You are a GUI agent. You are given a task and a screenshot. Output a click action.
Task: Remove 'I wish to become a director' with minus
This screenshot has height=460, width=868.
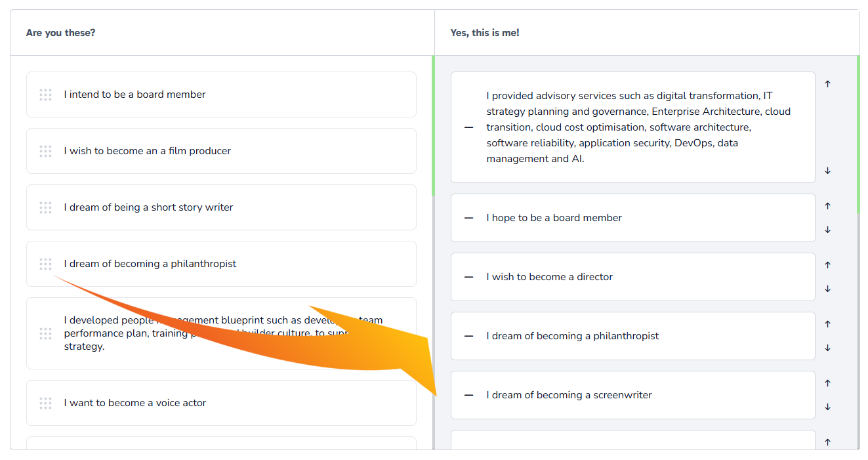tap(468, 277)
